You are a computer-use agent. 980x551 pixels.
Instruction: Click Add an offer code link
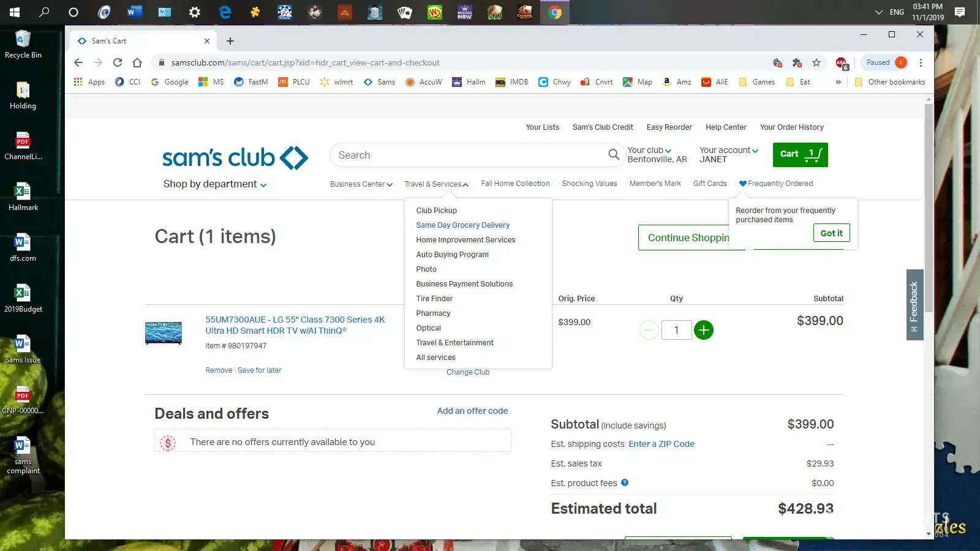pos(472,411)
